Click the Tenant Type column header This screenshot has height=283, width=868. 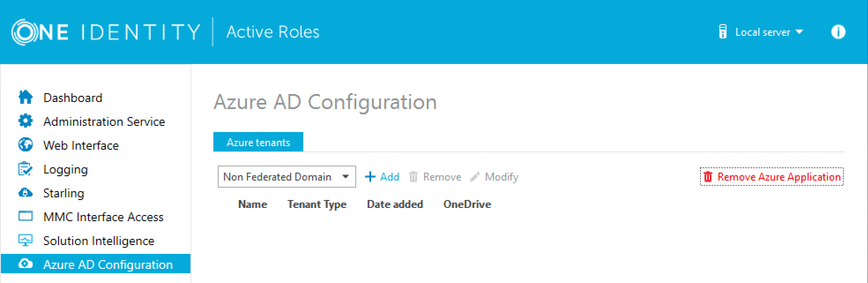coord(317,204)
